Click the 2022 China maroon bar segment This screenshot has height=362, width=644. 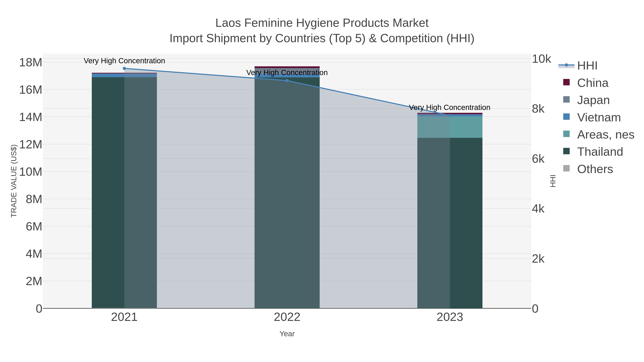tap(287, 67)
